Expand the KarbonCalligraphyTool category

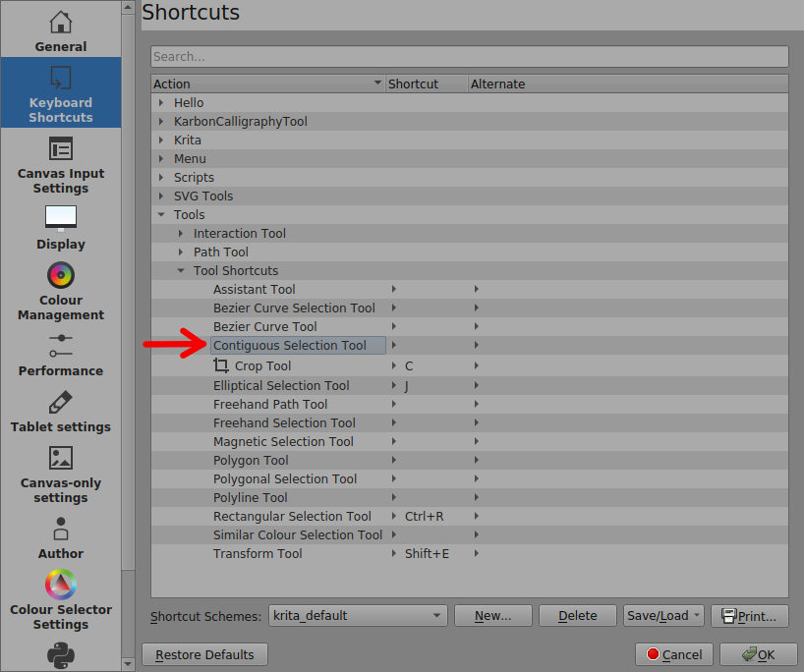pyautogui.click(x=161, y=122)
